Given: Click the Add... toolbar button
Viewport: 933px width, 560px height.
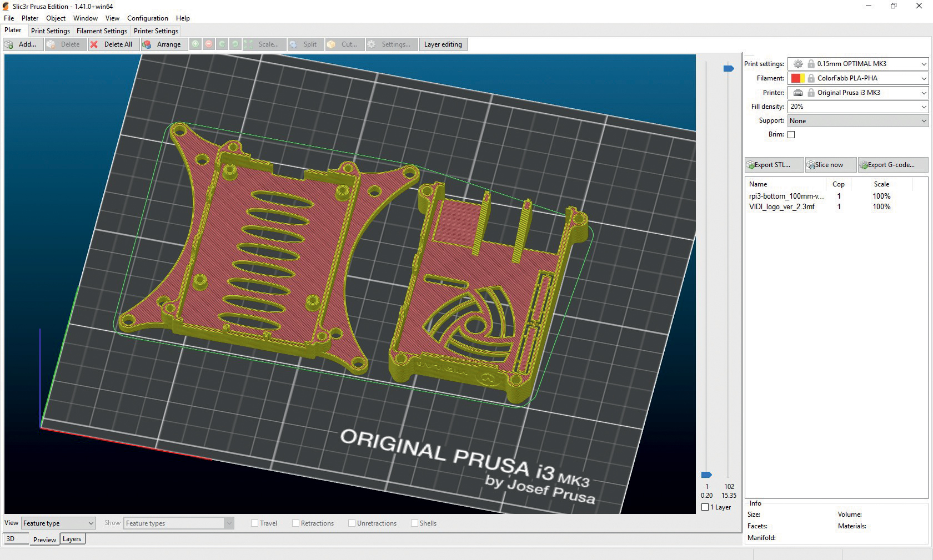Looking at the screenshot, I should (x=23, y=44).
